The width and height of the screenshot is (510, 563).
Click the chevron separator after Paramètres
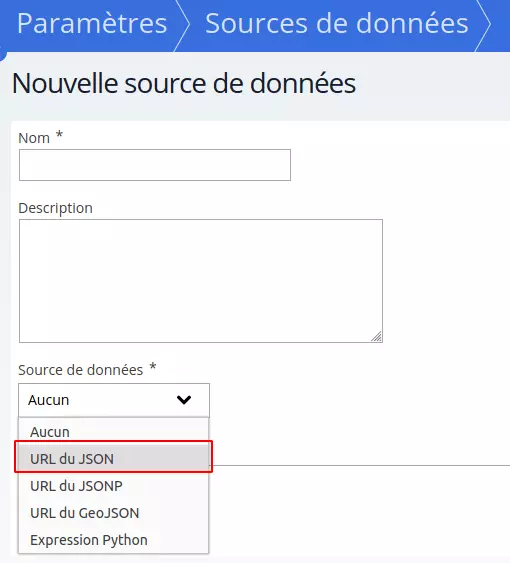[x=182, y=26]
